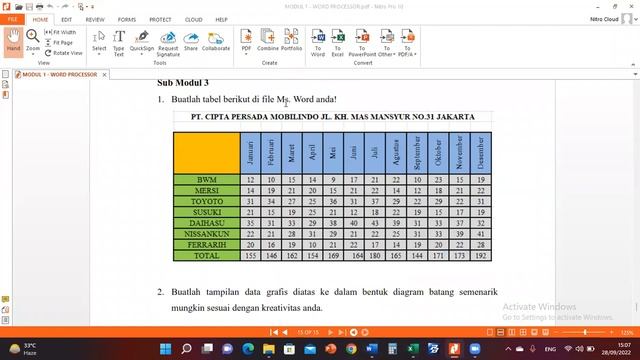The image size is (640, 360).
Task: Select single page layout icon
Action: click(x=490, y=332)
